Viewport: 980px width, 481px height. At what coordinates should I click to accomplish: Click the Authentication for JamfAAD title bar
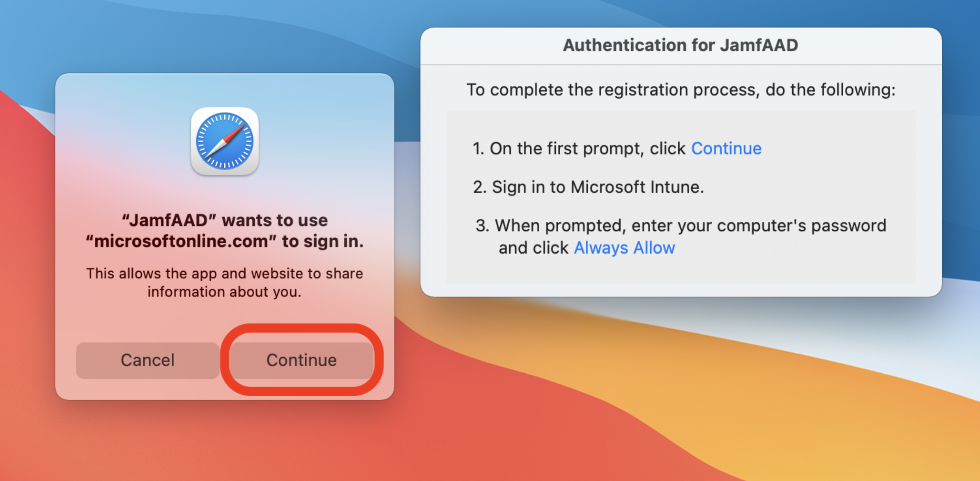pos(681,45)
